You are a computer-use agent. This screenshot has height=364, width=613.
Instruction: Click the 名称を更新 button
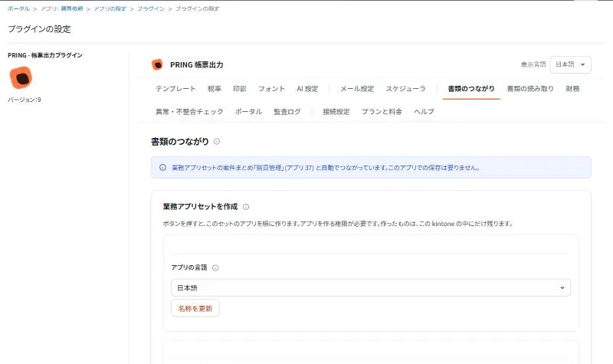[x=195, y=309]
